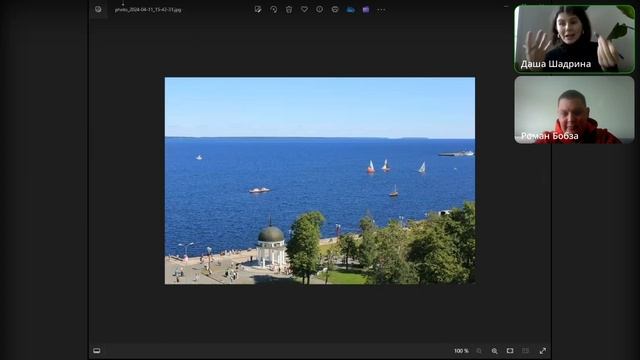This screenshot has height=360, width=640.
Task: Open the Photos gallery home icon
Action: coord(98,9)
